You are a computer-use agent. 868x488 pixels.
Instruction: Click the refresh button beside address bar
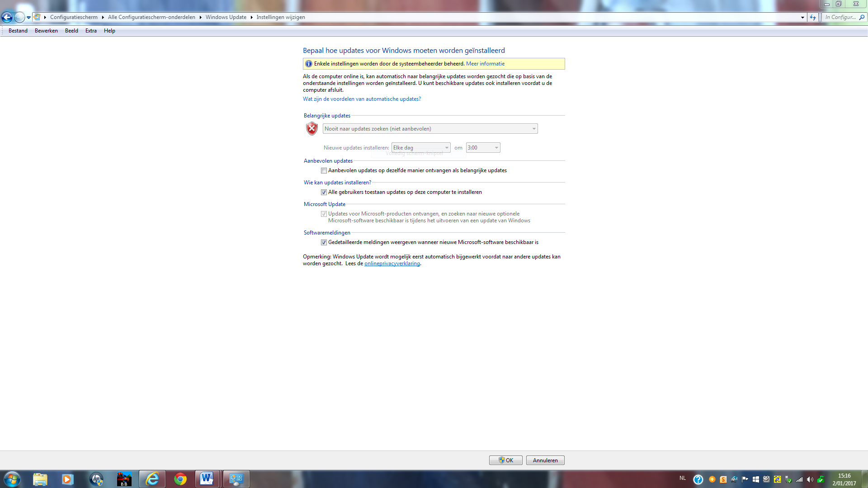(813, 17)
